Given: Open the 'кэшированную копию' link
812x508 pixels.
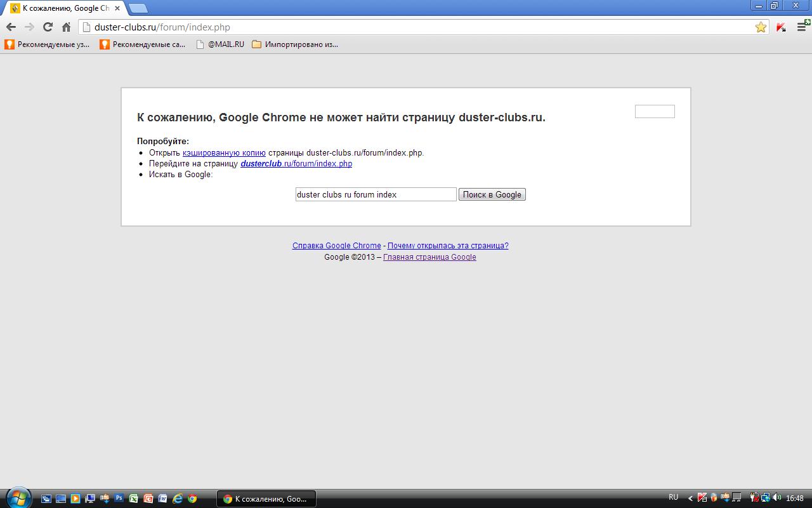Looking at the screenshot, I should (224, 153).
